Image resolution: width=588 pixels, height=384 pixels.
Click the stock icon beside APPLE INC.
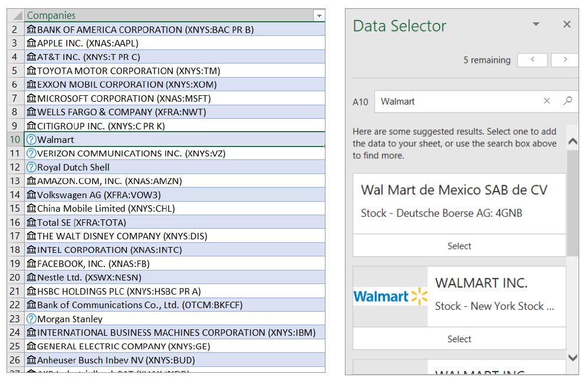coord(32,44)
